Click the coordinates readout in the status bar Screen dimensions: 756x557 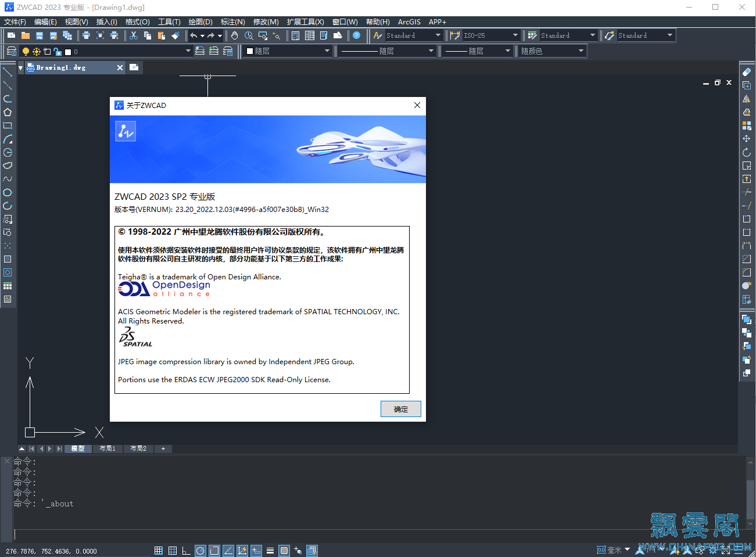point(51,551)
